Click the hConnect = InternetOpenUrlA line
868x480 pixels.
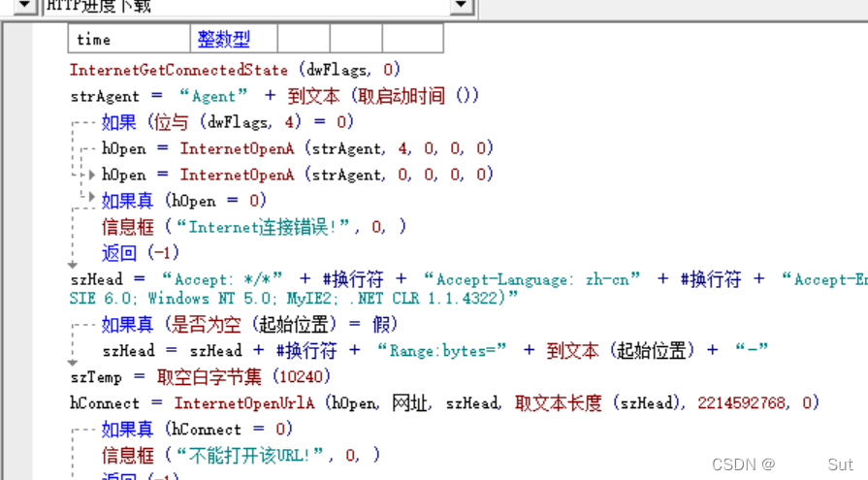point(444,403)
